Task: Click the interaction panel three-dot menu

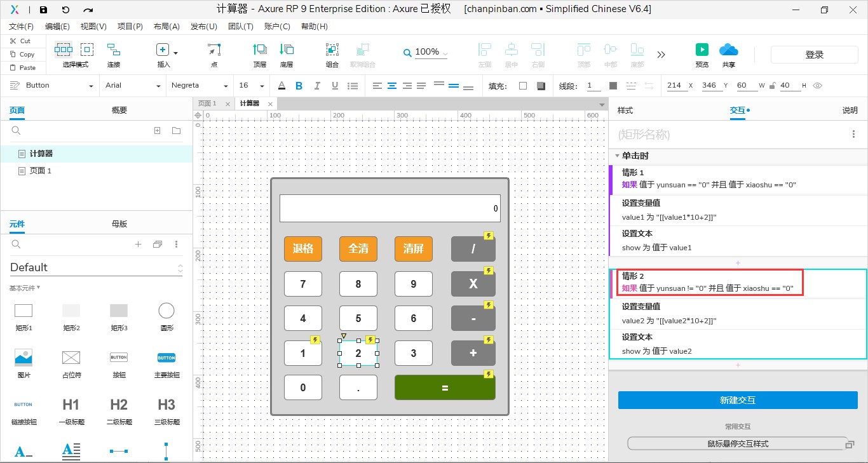Action: pos(853,134)
